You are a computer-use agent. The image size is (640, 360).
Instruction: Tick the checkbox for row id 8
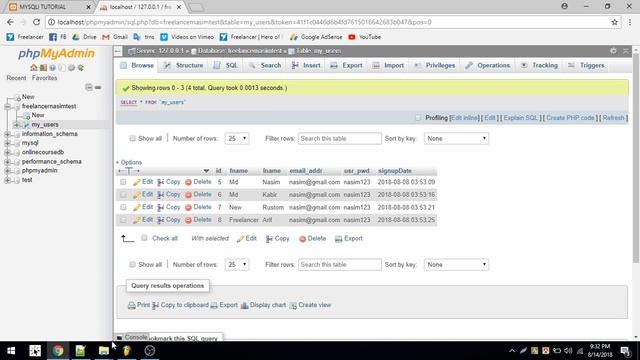pos(123,220)
